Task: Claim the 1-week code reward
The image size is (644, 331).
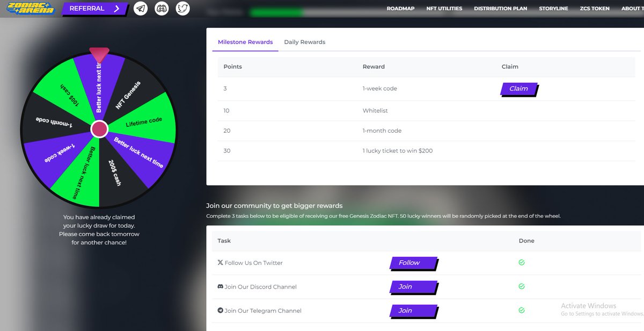Action: pos(517,89)
